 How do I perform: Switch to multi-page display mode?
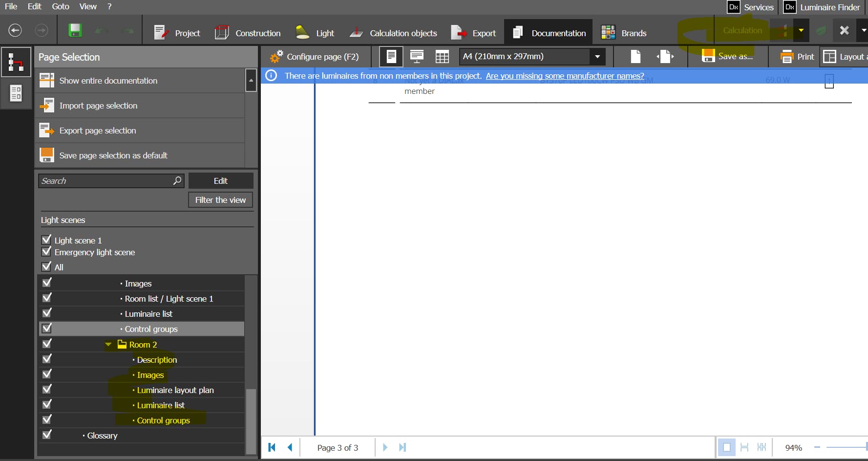762,447
